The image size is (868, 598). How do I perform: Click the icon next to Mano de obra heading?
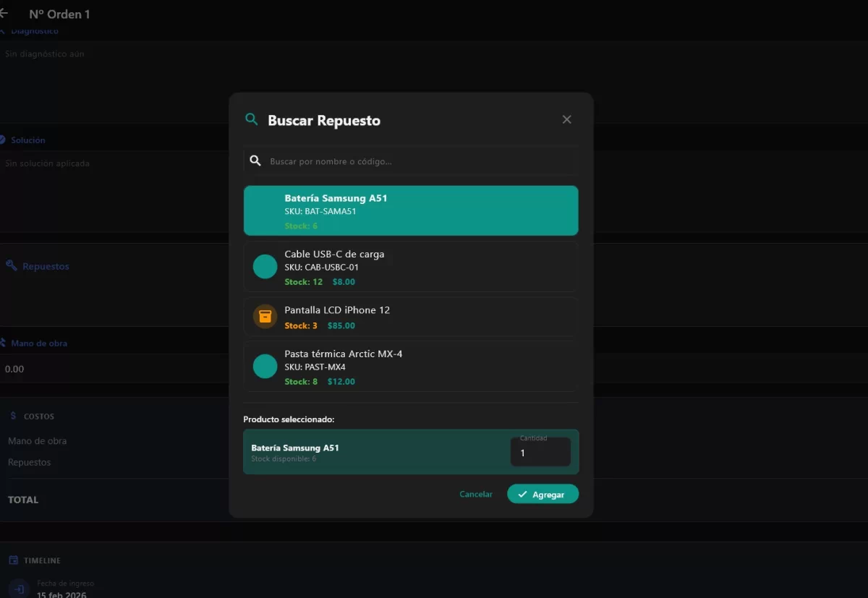[x=3, y=343]
